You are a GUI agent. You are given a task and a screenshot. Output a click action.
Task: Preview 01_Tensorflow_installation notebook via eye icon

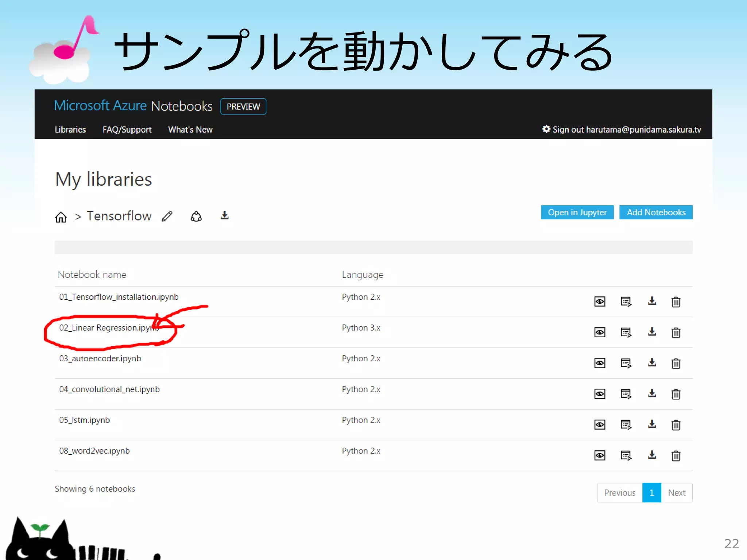[x=600, y=302]
